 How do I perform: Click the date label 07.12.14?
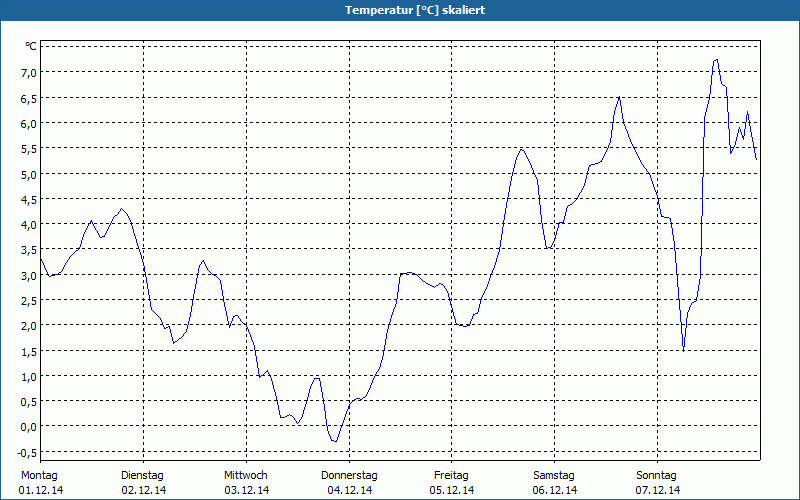pos(656,490)
